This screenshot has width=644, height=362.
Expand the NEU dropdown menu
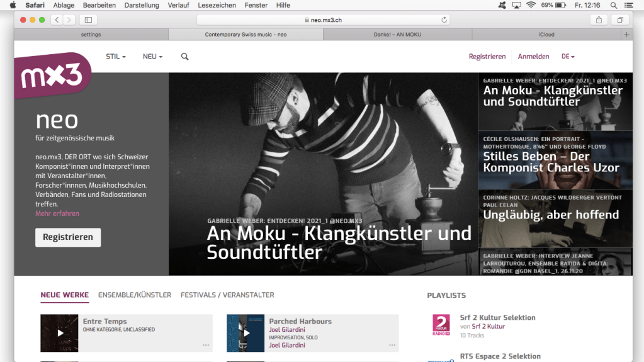tap(152, 57)
